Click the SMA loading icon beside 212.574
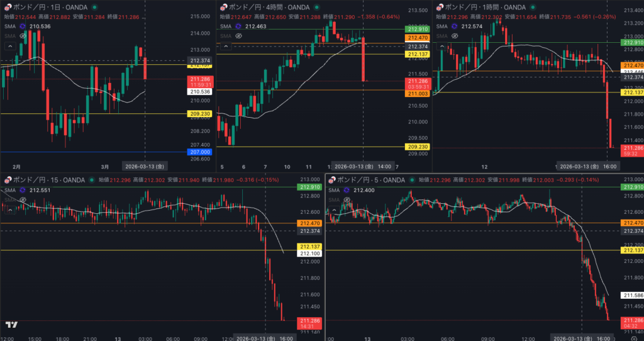The height and width of the screenshot is (341, 644). (x=454, y=26)
